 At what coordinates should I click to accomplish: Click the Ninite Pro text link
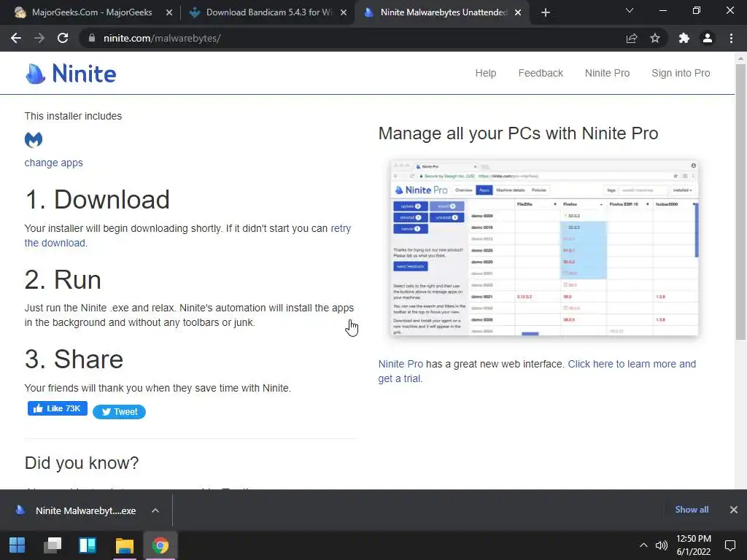point(400,364)
